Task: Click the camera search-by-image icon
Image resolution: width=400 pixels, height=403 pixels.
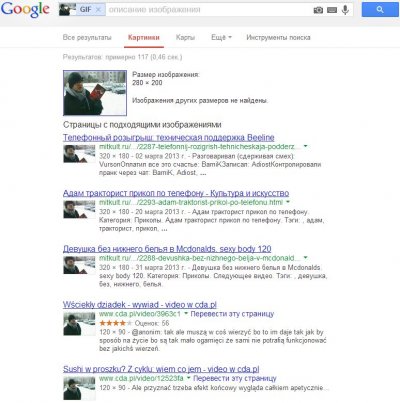Action: pos(318,10)
